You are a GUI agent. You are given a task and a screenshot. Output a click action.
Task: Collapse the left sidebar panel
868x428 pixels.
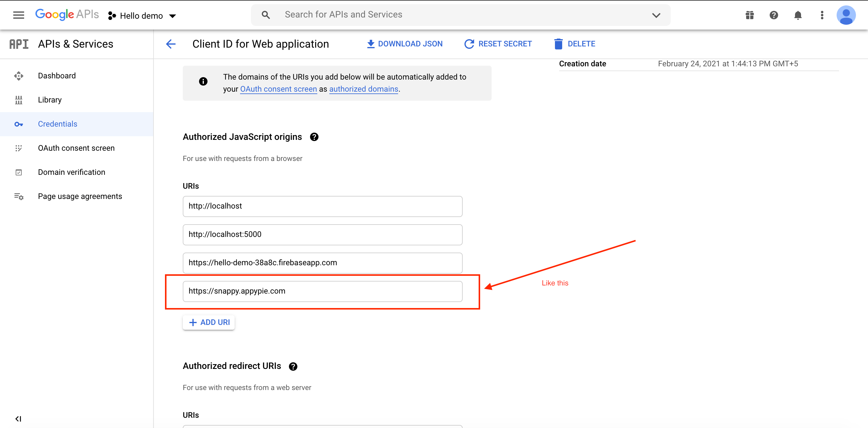point(18,419)
